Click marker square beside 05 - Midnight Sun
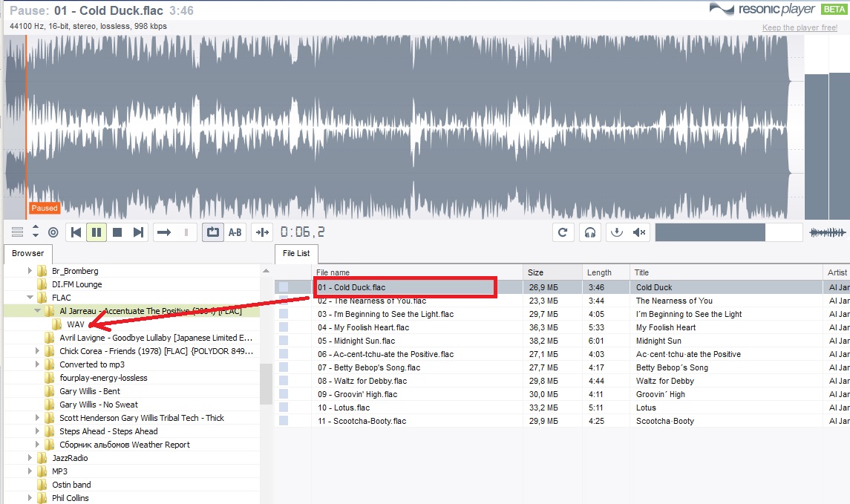Image resolution: width=850 pixels, height=504 pixels. point(284,341)
